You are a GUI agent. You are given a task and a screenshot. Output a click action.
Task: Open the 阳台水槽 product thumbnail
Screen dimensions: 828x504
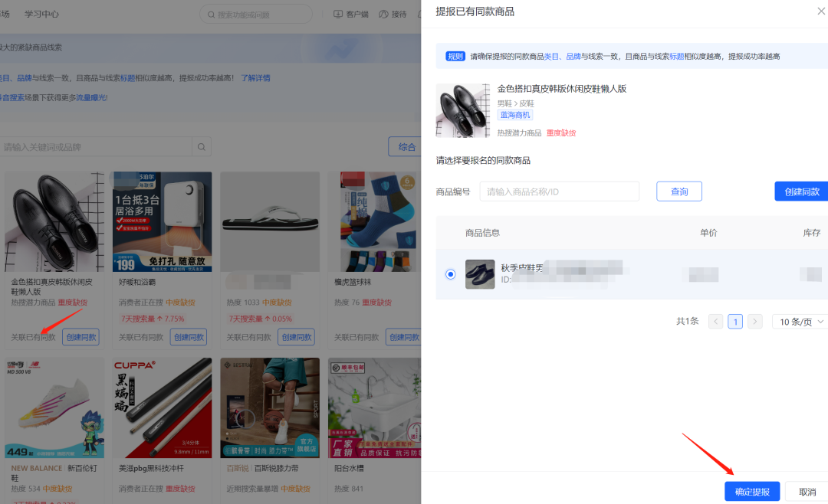pyautogui.click(x=374, y=408)
